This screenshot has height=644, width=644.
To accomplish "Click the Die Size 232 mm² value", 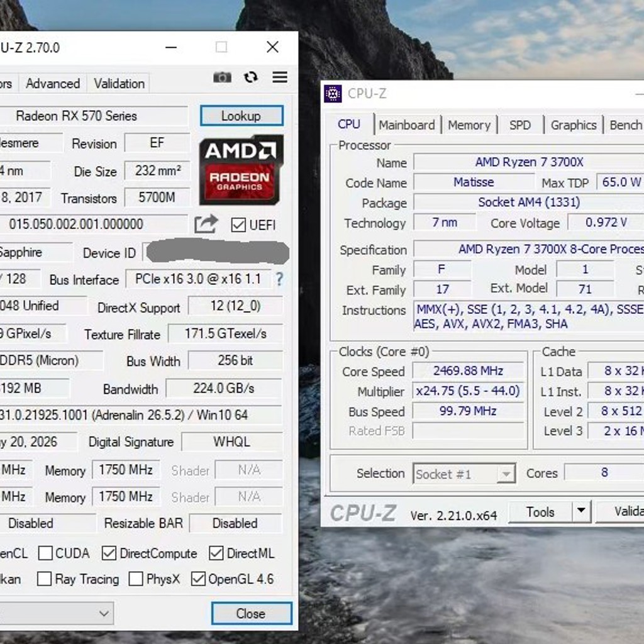I will click(158, 170).
